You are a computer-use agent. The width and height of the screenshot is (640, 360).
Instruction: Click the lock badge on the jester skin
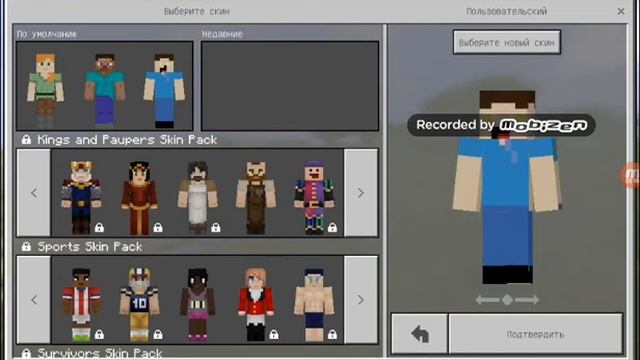pyautogui.click(x=332, y=228)
